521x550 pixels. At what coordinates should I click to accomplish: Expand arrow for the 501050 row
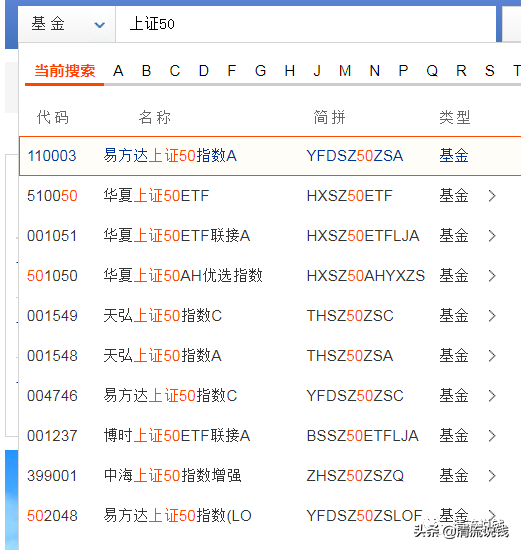click(x=492, y=276)
